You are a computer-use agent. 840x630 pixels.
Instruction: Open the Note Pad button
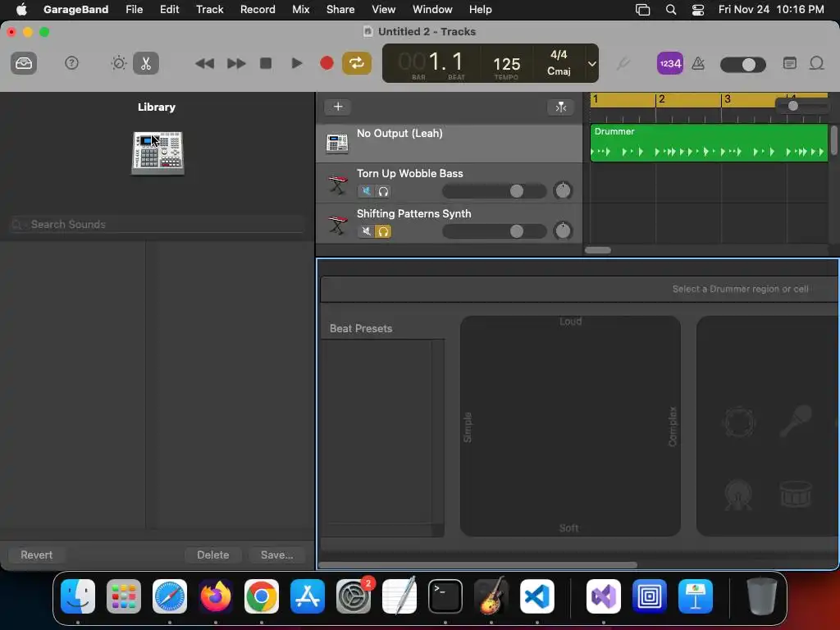click(x=790, y=63)
